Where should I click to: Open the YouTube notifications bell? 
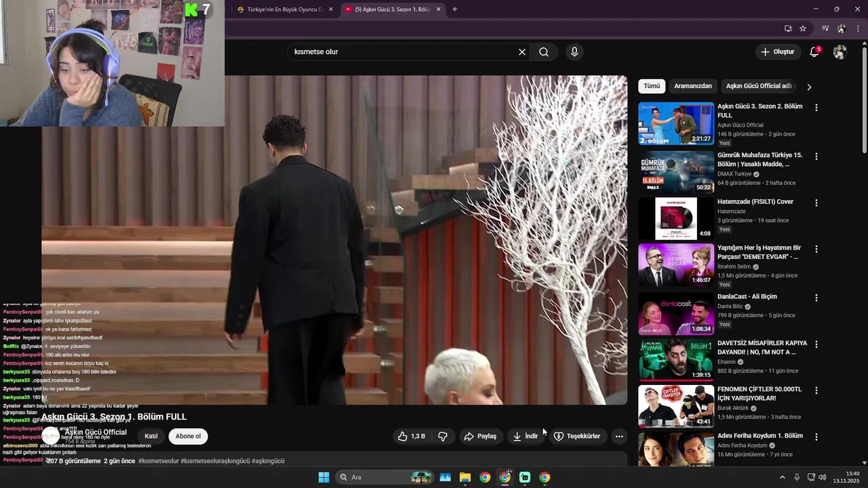coord(814,52)
